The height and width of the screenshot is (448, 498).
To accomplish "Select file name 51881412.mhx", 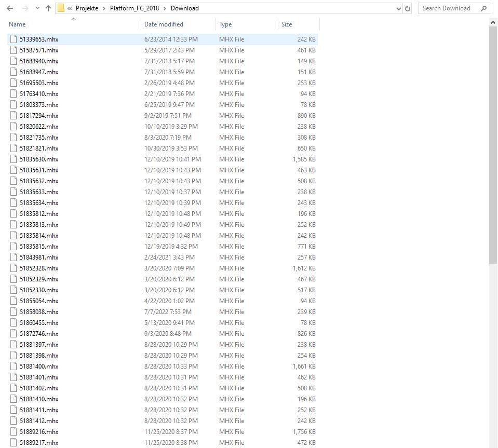I will pos(39,420).
